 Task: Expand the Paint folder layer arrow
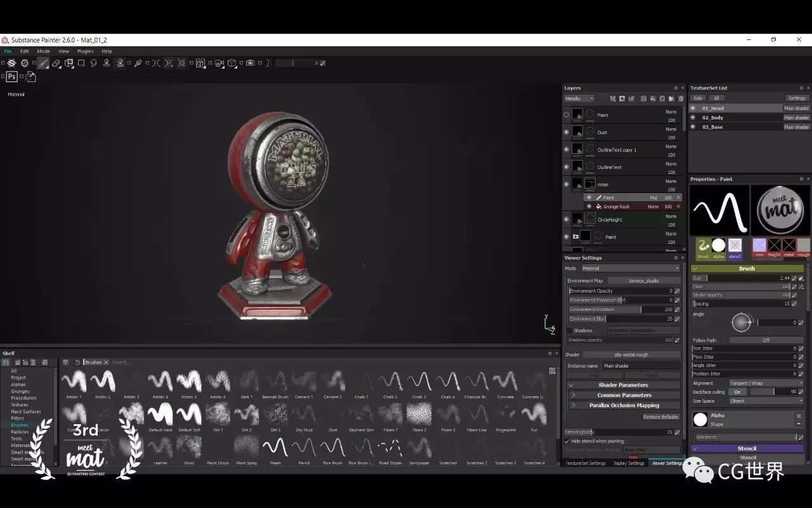coord(576,236)
